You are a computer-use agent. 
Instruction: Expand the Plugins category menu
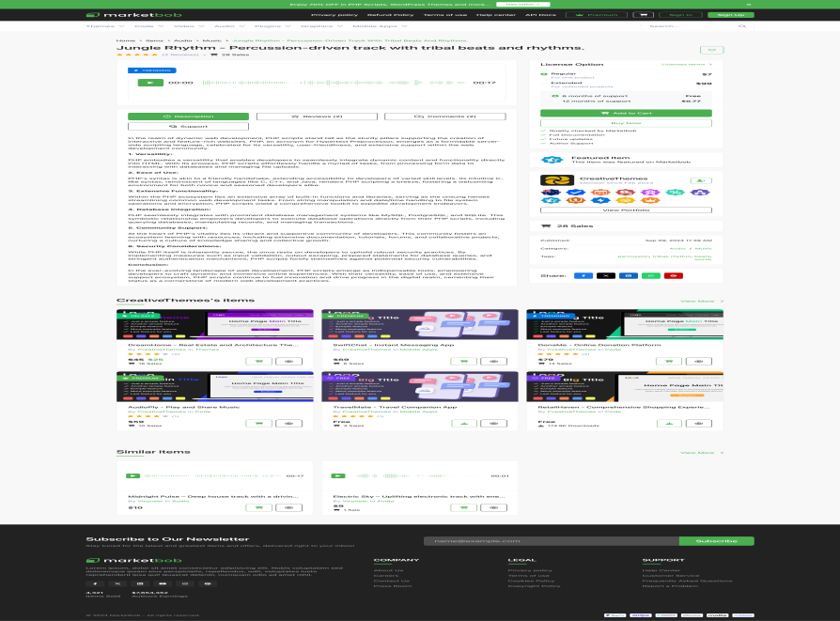[x=270, y=26]
